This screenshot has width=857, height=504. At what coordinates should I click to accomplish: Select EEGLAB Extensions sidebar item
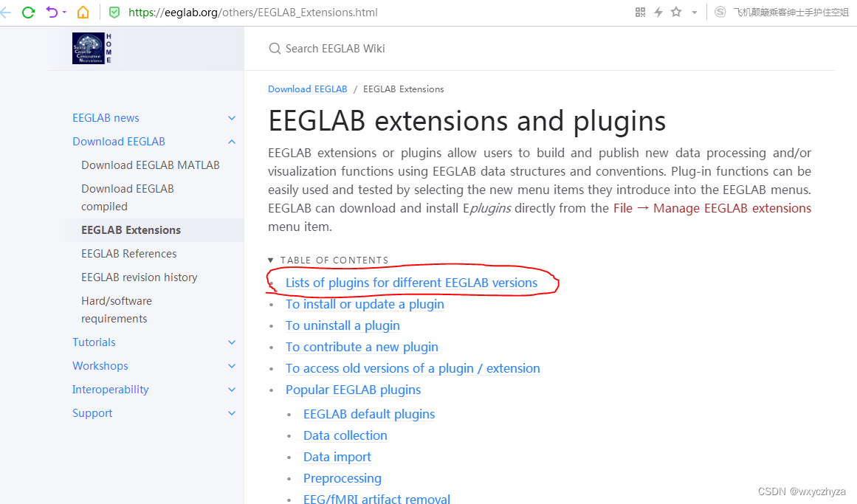(131, 230)
